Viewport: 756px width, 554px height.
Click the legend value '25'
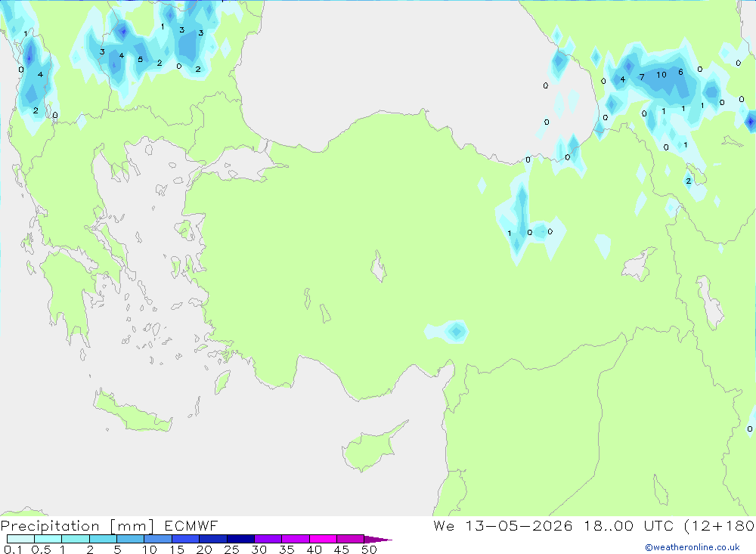(x=232, y=549)
